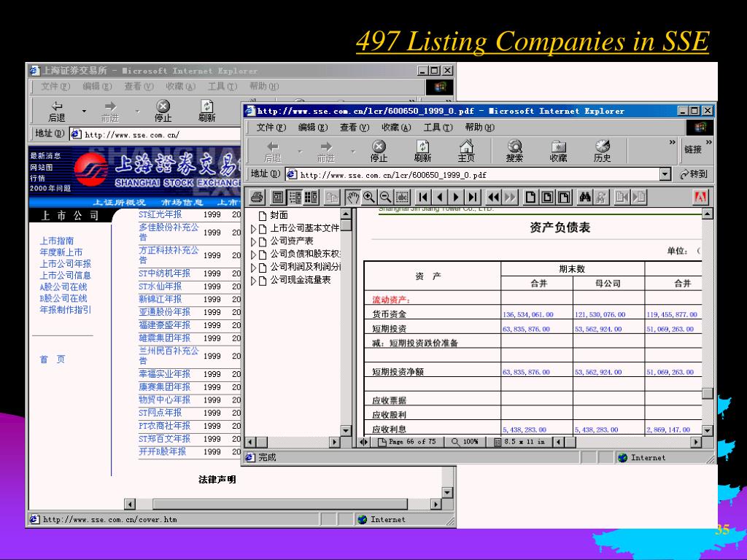Go to next page of PDF
The height and width of the screenshot is (560, 747).
pyautogui.click(x=456, y=197)
